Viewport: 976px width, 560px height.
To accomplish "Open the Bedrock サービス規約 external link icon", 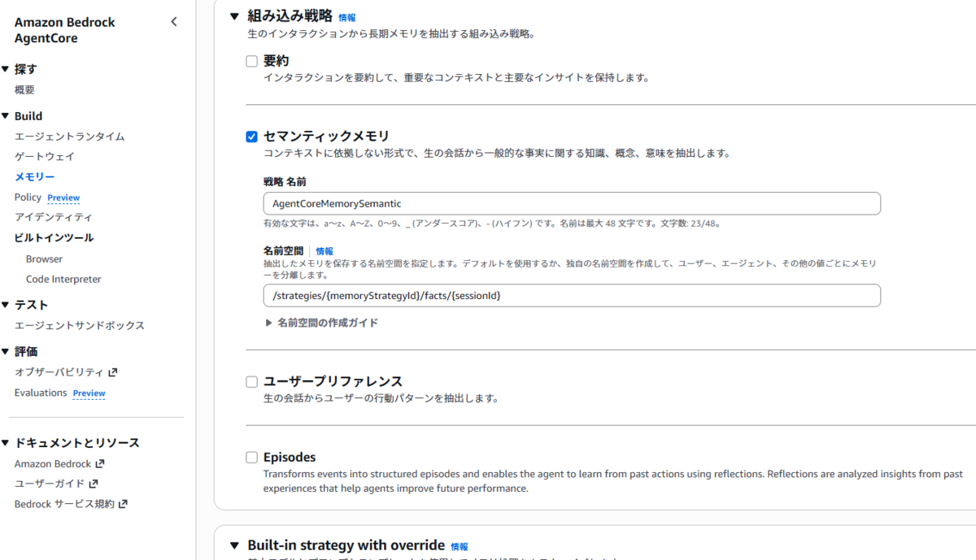I will [123, 504].
